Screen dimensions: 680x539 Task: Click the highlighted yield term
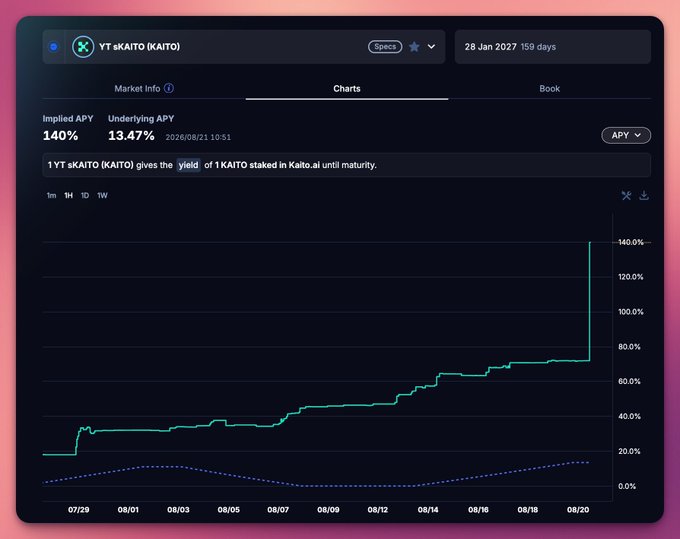coord(188,165)
